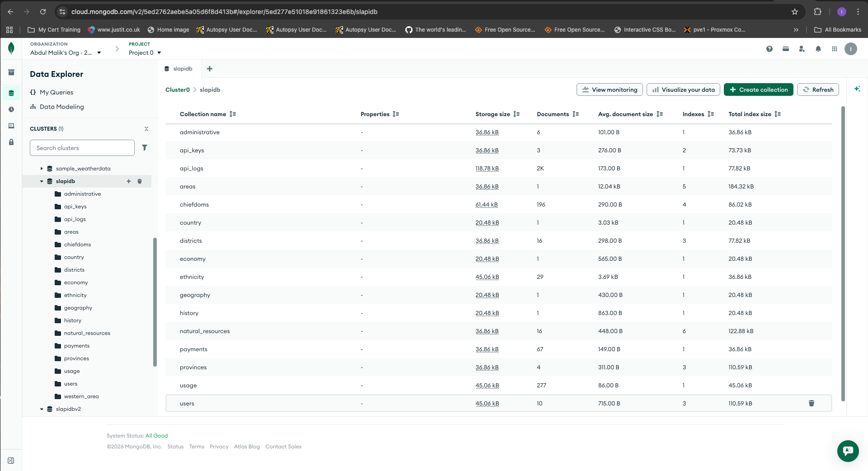Reload the browser page
868x471 pixels.
[x=43, y=12]
